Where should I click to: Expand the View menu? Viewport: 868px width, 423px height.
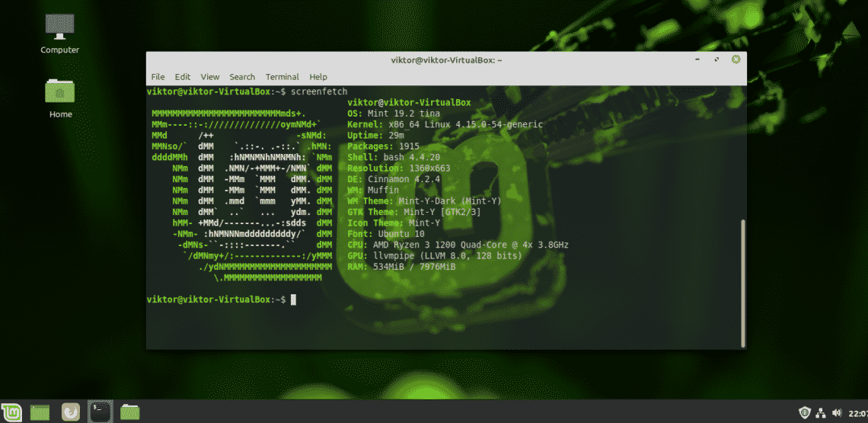click(210, 77)
